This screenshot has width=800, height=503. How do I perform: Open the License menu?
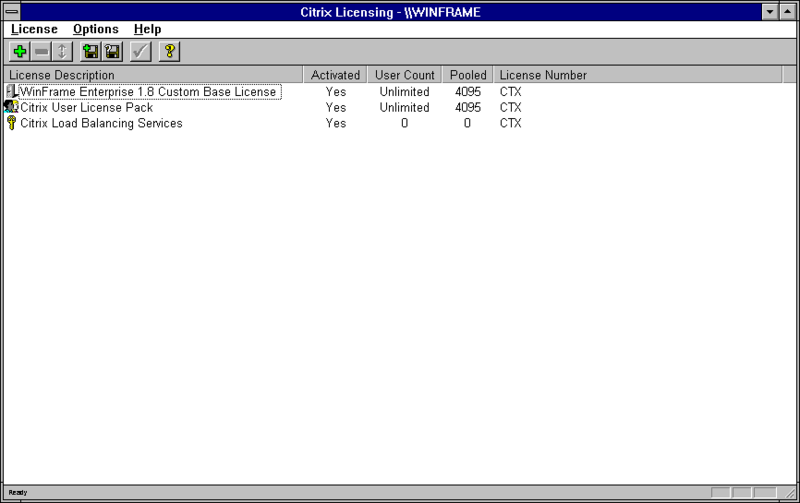tap(34, 29)
